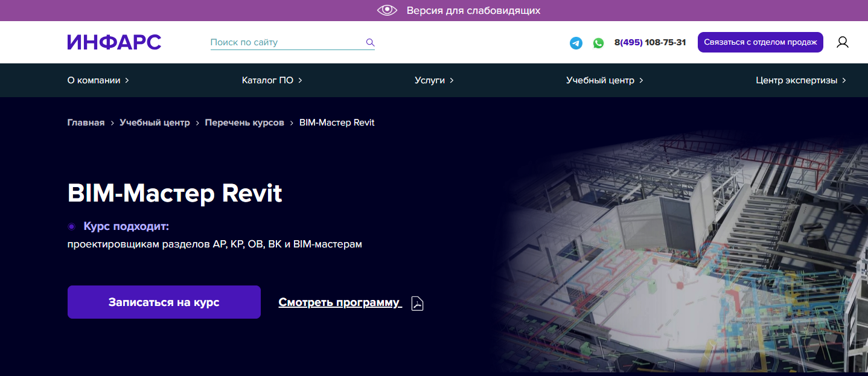Open Версия для слабовидящих text link
The image size is (868, 376).
pos(473,10)
